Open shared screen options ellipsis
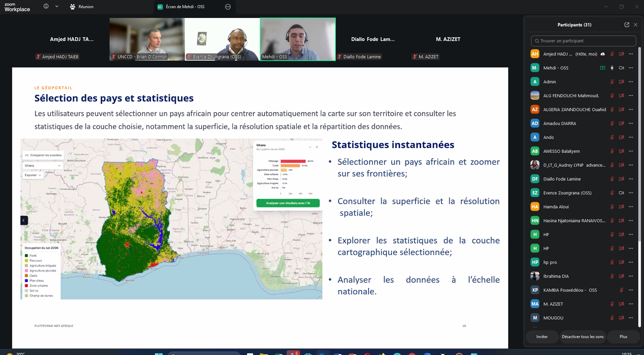 pyautogui.click(x=228, y=7)
